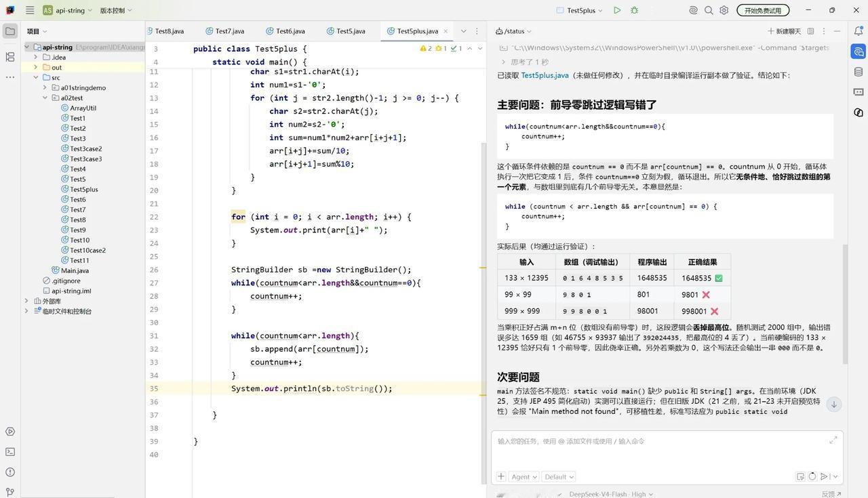Show more tool windows (three dots, left stripe)
The image size is (868, 498).
pos(10,77)
